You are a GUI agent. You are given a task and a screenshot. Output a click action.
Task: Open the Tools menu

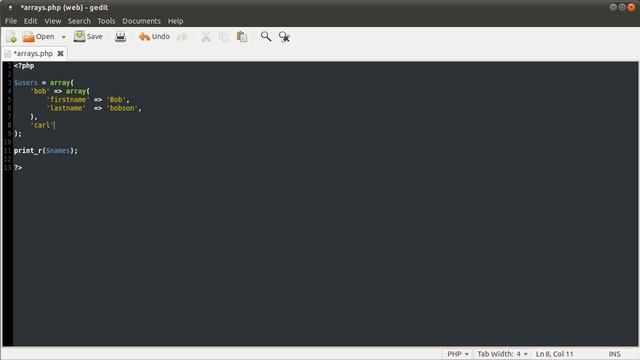point(106,21)
